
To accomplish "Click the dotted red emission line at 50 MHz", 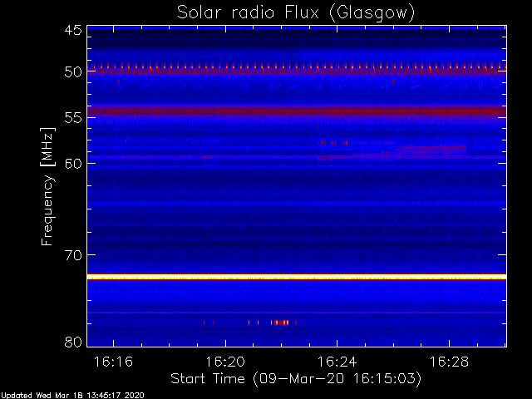I will pos(297,68).
